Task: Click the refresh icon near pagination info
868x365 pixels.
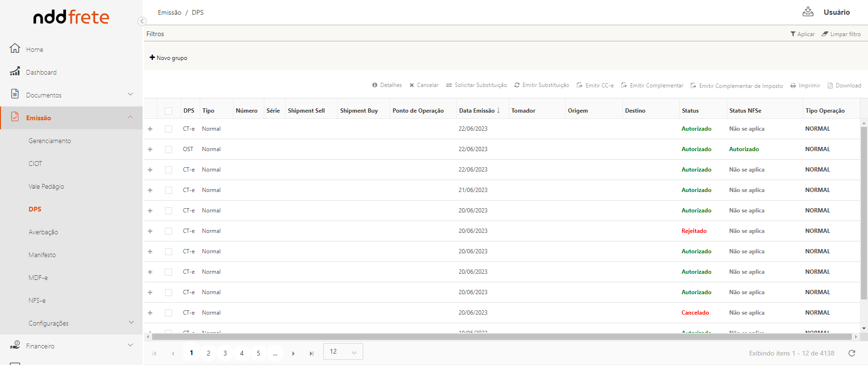Action: [851, 353]
